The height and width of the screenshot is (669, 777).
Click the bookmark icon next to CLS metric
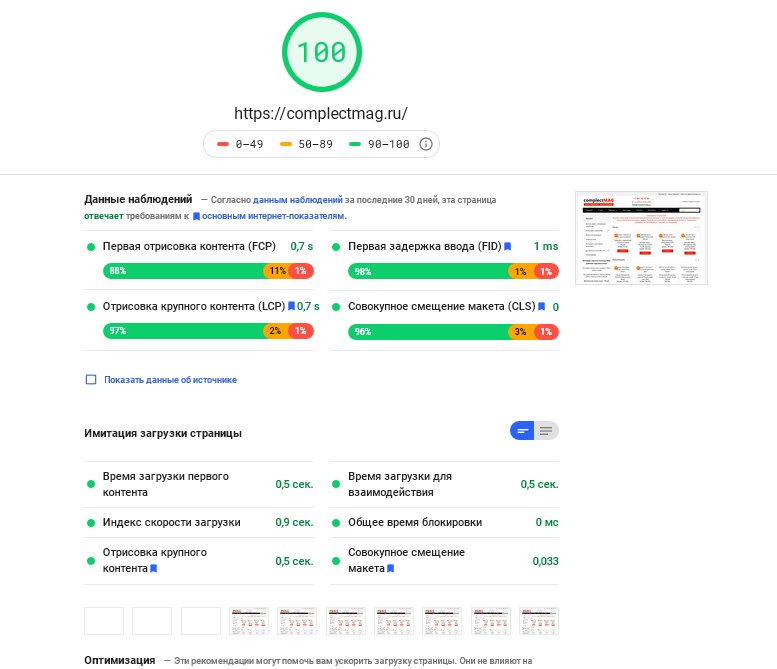(x=541, y=306)
